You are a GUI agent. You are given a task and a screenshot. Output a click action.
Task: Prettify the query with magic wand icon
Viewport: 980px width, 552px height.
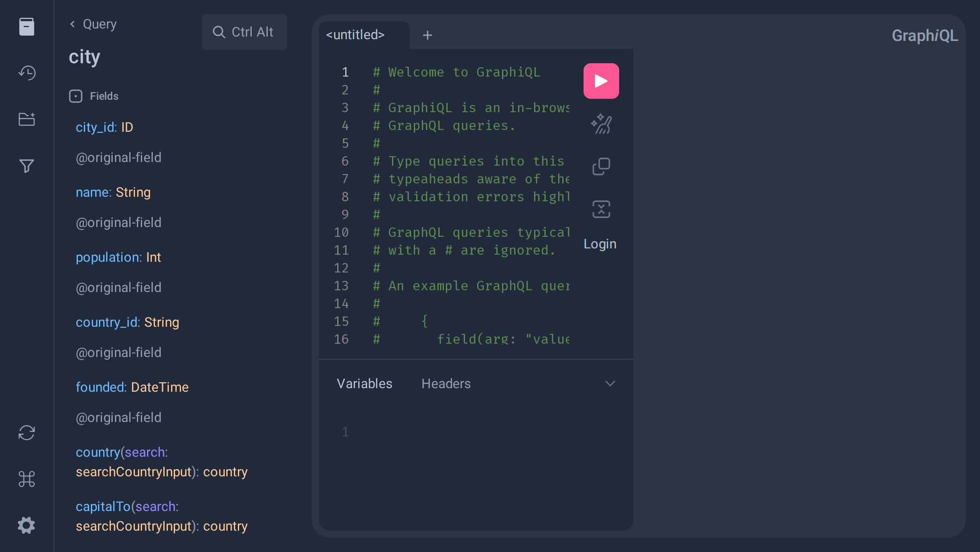point(601,124)
